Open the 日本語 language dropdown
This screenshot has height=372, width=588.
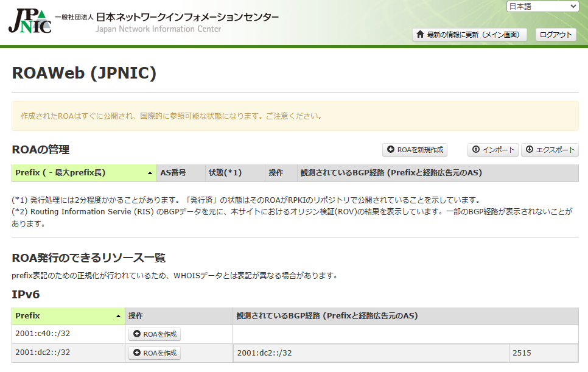click(x=542, y=6)
